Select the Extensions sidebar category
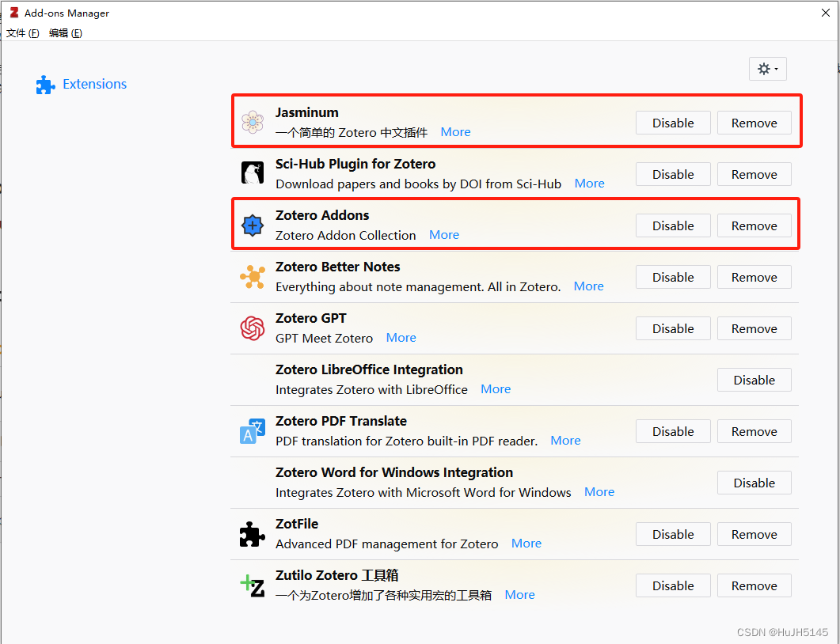The image size is (840, 644). coord(81,84)
